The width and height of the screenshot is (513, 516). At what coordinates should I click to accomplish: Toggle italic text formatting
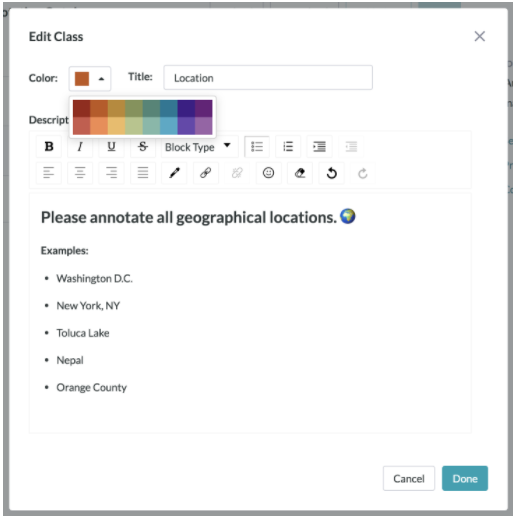click(x=80, y=146)
